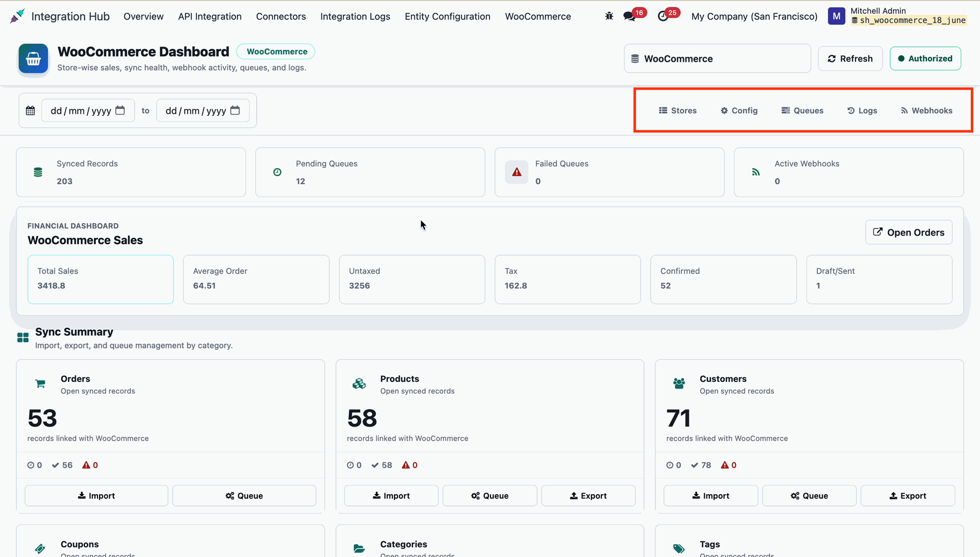Select the Tax card

pyautogui.click(x=568, y=279)
